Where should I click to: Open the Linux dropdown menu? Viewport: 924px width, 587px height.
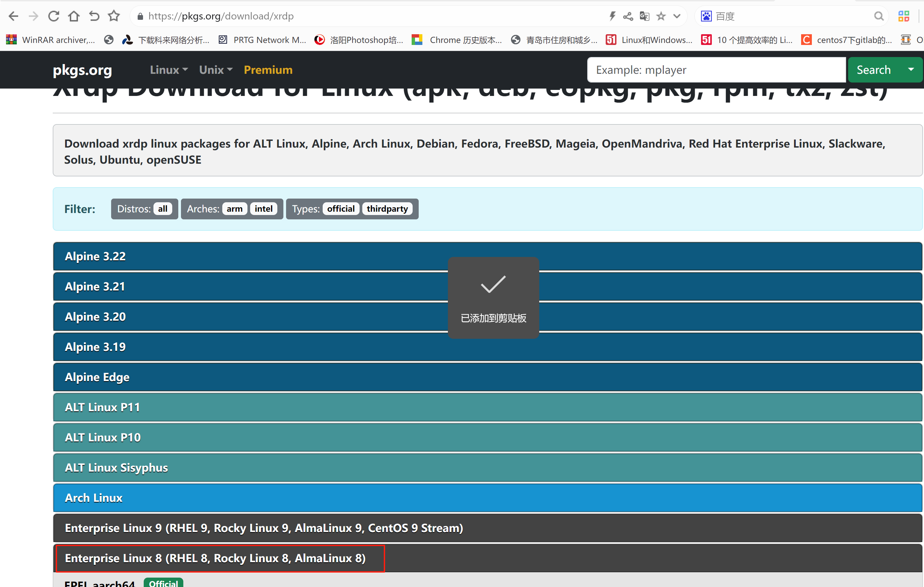point(169,70)
